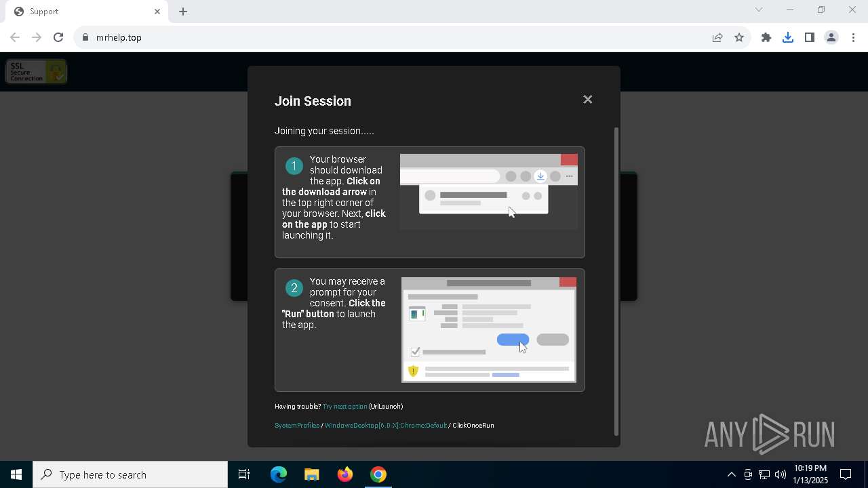This screenshot has width=868, height=488.
Task: Open the Extensions puzzle icon
Action: (766, 37)
